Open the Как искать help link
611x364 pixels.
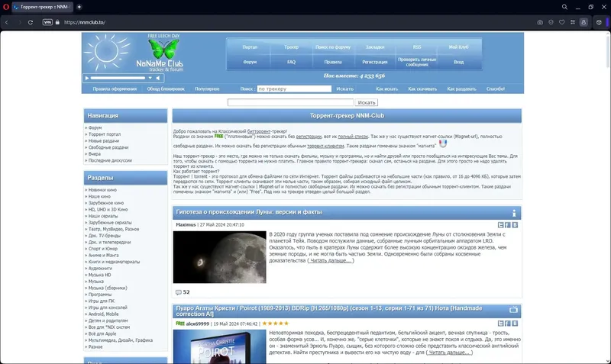(x=386, y=89)
